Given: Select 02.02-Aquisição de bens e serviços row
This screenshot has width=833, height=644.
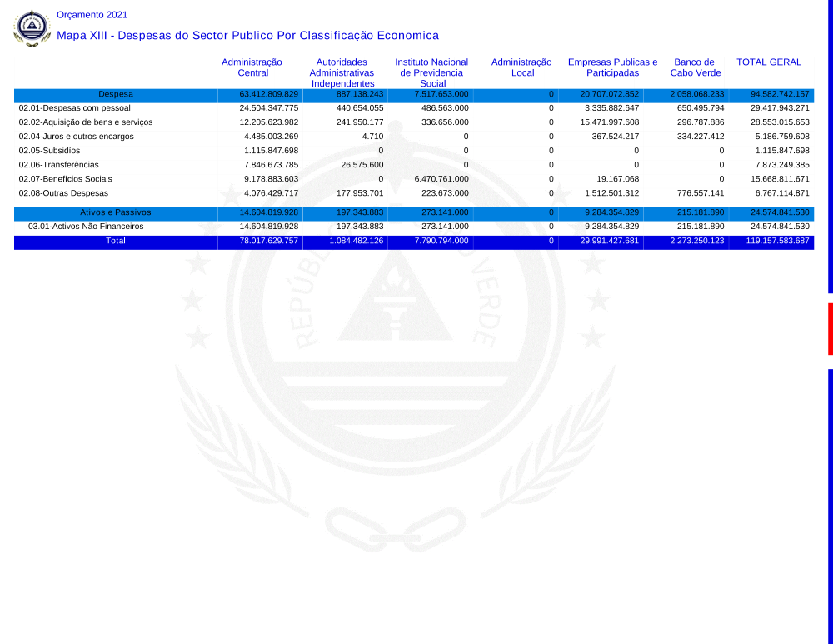Looking at the screenshot, I should pos(86,122).
